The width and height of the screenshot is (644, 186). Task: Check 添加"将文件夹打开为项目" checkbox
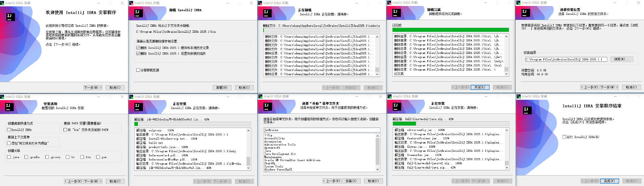pyautogui.click(x=9, y=143)
